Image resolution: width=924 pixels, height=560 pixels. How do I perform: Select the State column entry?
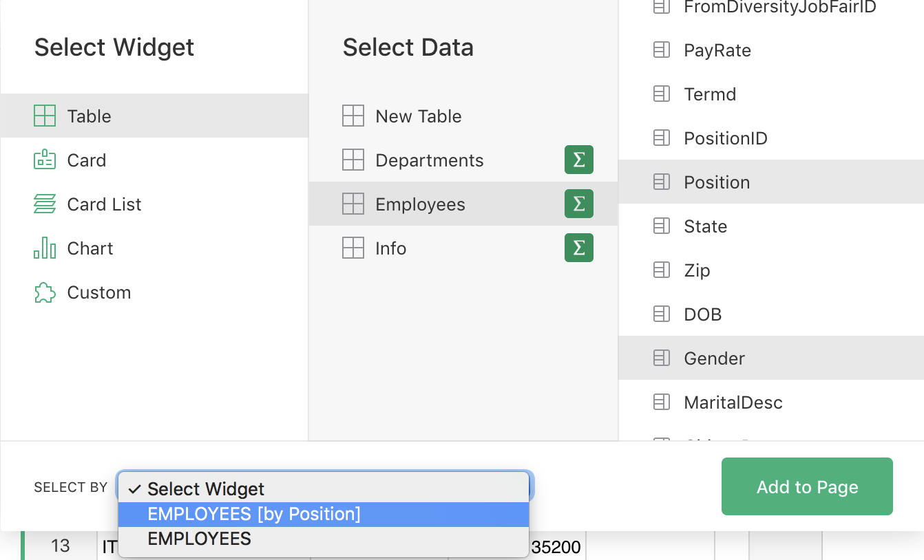tap(705, 226)
